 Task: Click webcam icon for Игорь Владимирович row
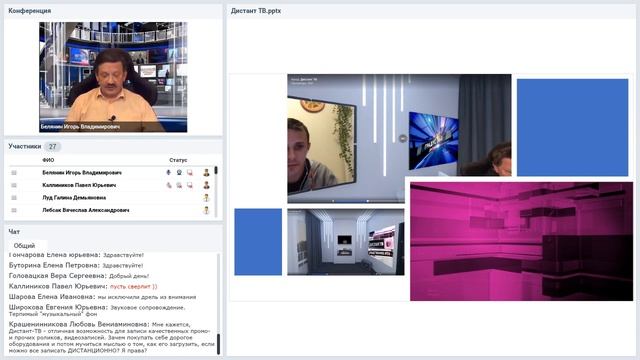(x=179, y=173)
